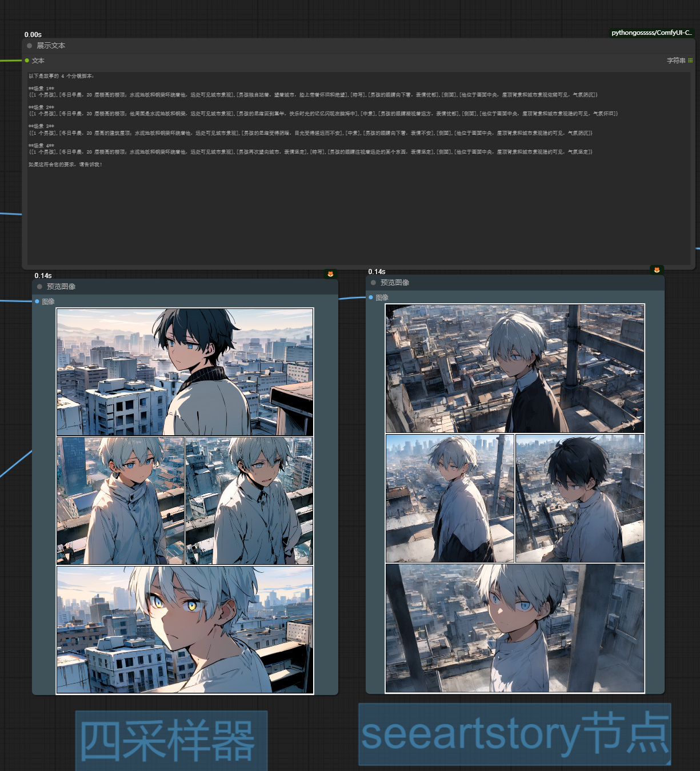The image size is (700, 771).
Task: Select the blue 图像 input dot above seeartstory images
Action: [x=371, y=298]
